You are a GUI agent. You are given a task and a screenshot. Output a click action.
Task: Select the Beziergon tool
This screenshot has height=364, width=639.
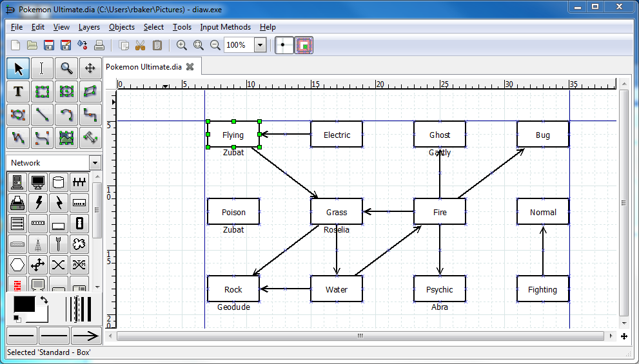pyautogui.click(x=18, y=115)
